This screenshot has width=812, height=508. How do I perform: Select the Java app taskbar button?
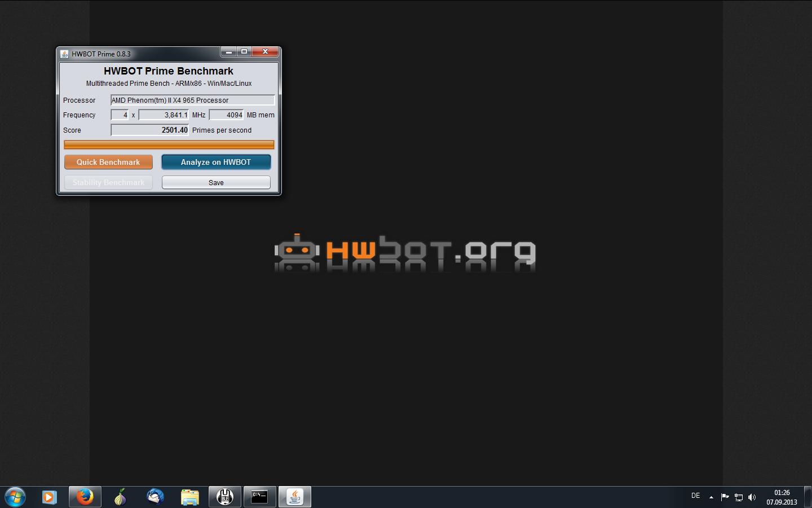294,497
